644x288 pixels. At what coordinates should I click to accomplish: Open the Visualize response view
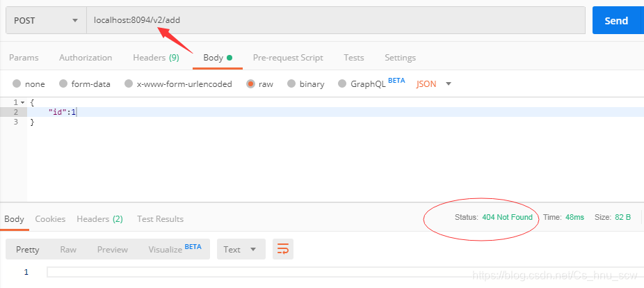(175, 249)
